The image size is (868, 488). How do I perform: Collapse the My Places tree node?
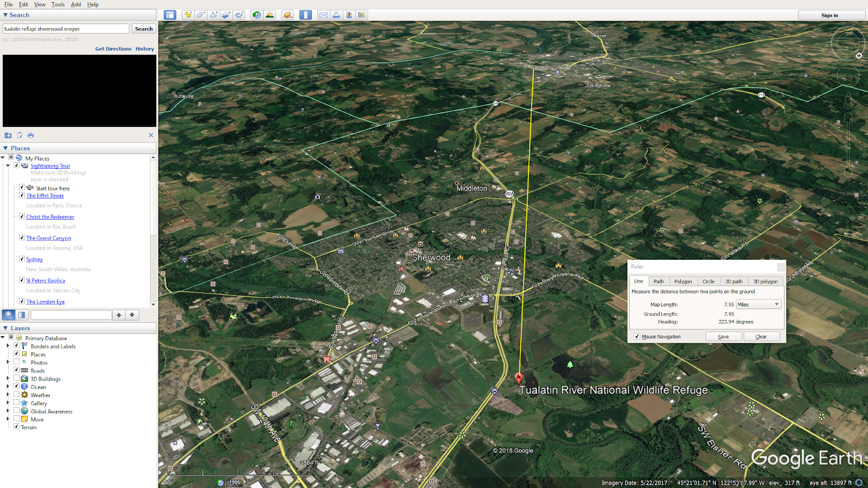(x=3, y=158)
